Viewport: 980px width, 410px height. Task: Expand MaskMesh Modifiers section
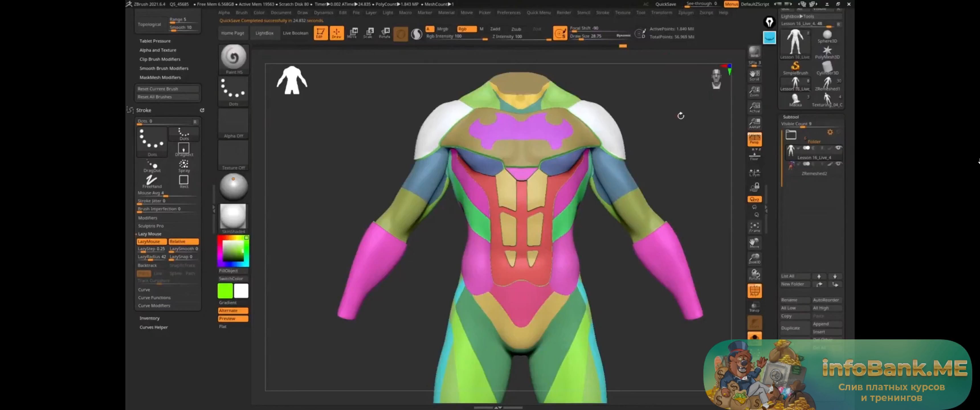(x=160, y=77)
